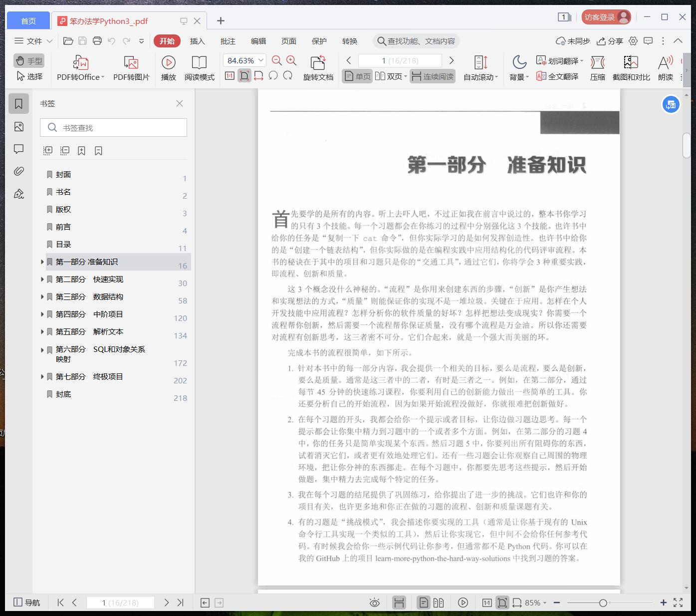Expand 第二部分 快速实现 bookmark
This screenshot has height=616, width=696.
pyautogui.click(x=42, y=279)
